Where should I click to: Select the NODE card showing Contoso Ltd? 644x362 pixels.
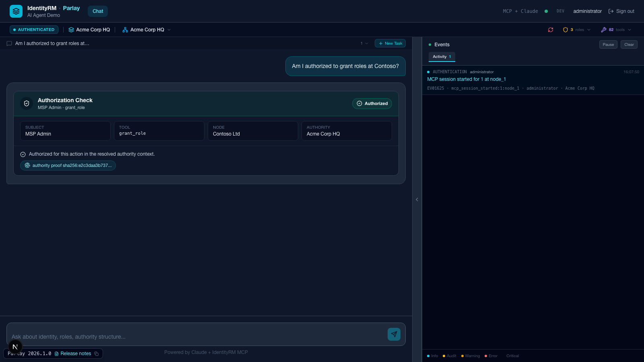(253, 131)
